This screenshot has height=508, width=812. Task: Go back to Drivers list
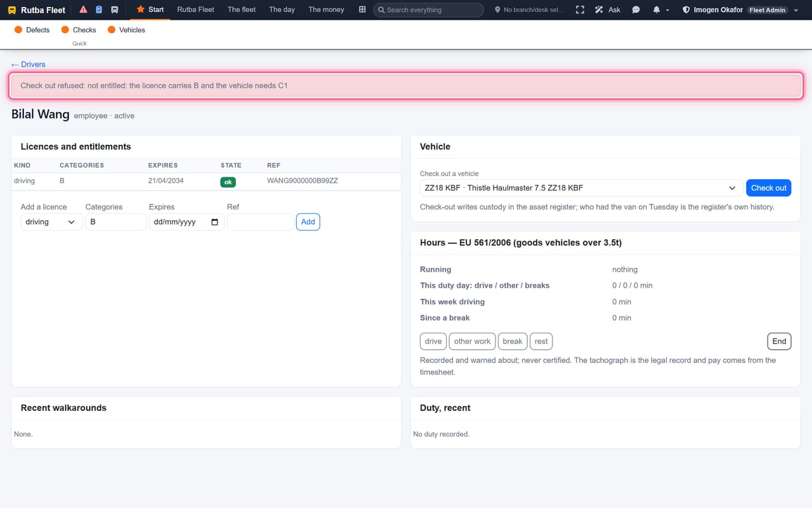click(29, 64)
